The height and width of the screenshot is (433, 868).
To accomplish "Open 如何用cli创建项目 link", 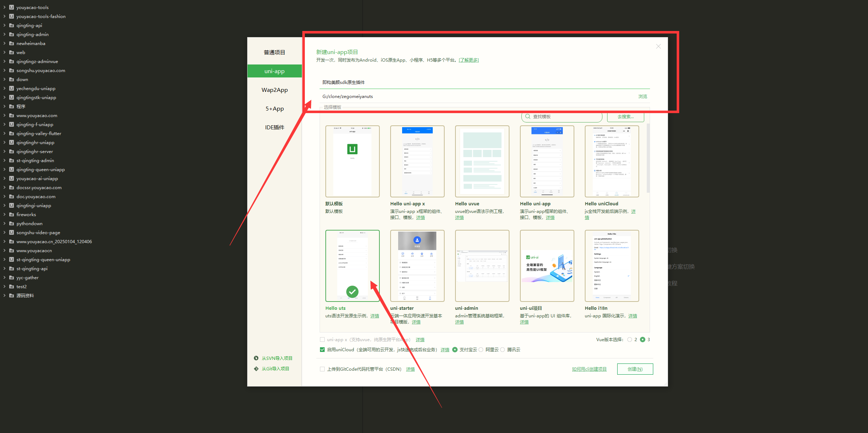I will tap(589, 369).
